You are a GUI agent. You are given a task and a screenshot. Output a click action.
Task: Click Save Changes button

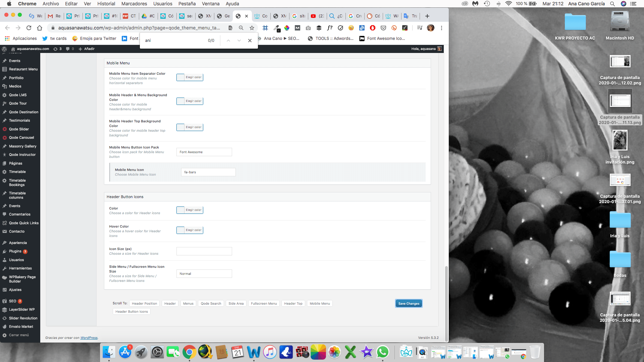pos(409,304)
